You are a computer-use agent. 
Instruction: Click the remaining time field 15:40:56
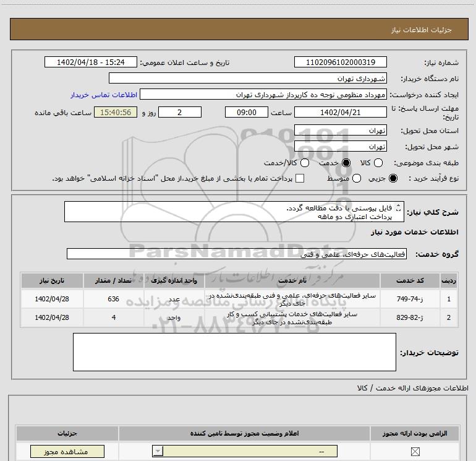116,112
